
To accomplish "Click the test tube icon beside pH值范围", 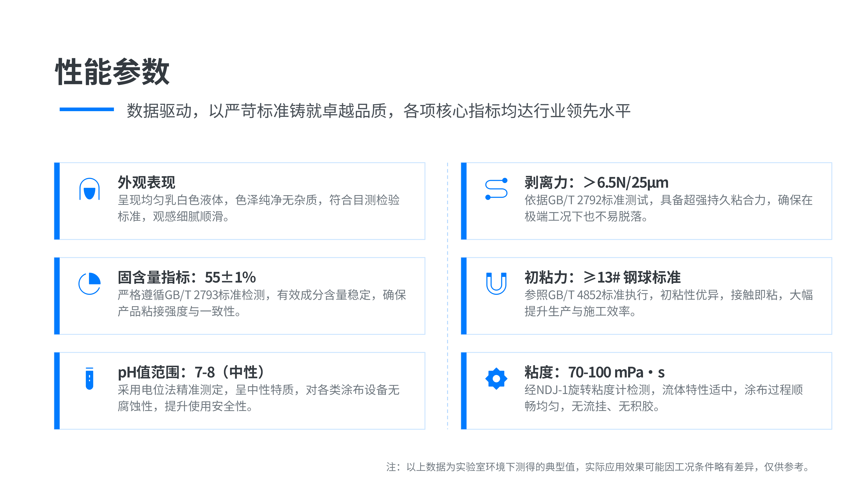I will point(89,379).
